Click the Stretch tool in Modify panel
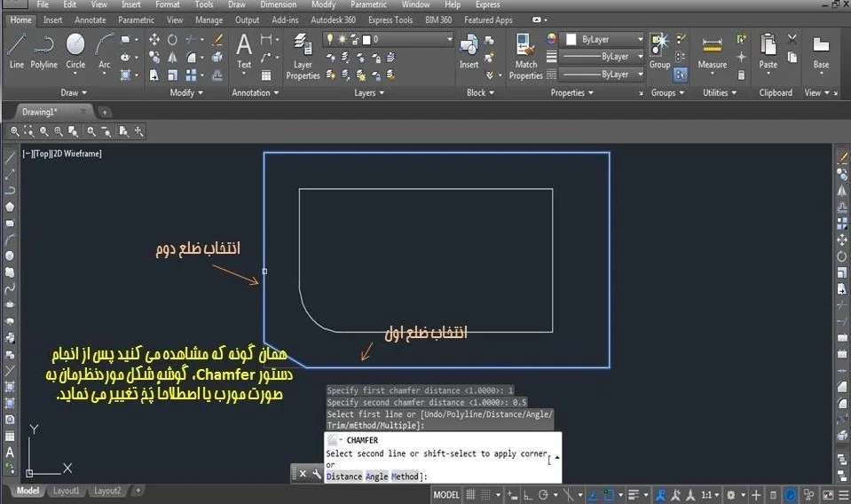The width and height of the screenshot is (851, 504). pyautogui.click(x=154, y=75)
